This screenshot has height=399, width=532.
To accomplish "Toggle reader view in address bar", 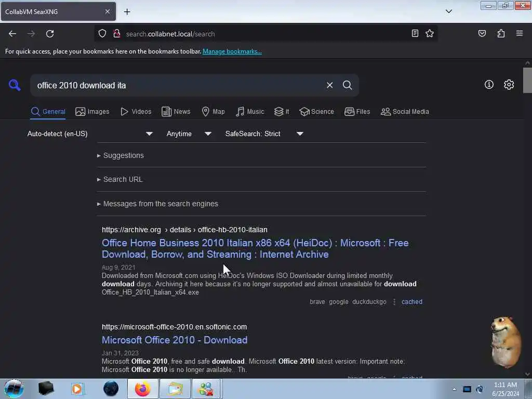I will 415,33.
